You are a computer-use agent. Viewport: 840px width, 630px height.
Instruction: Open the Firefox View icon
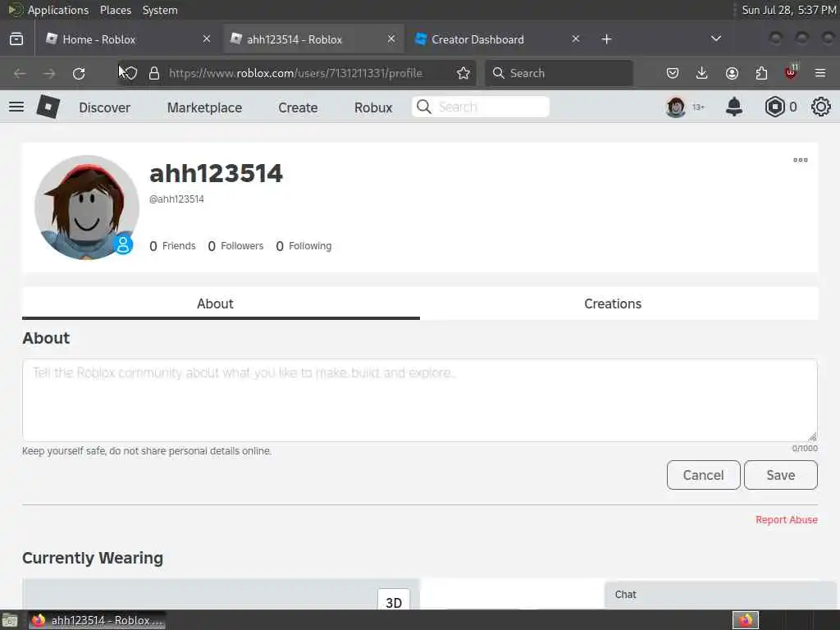16,39
